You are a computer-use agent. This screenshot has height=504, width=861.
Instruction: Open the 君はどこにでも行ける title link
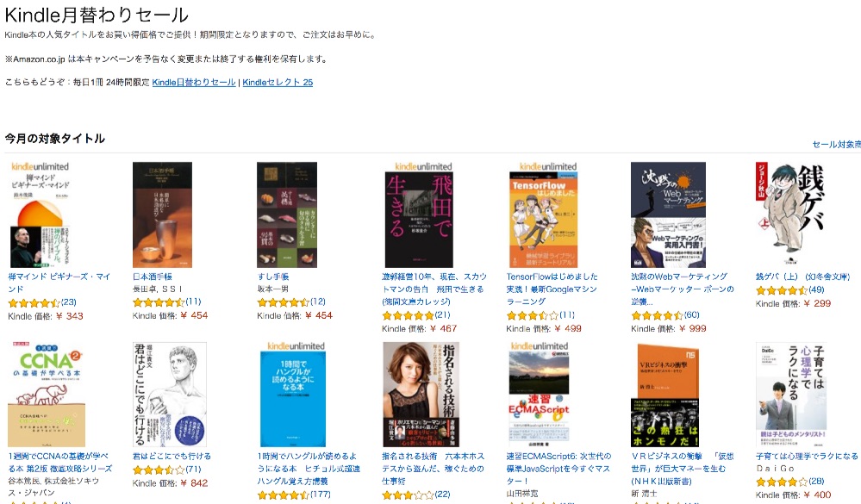pos(172,457)
